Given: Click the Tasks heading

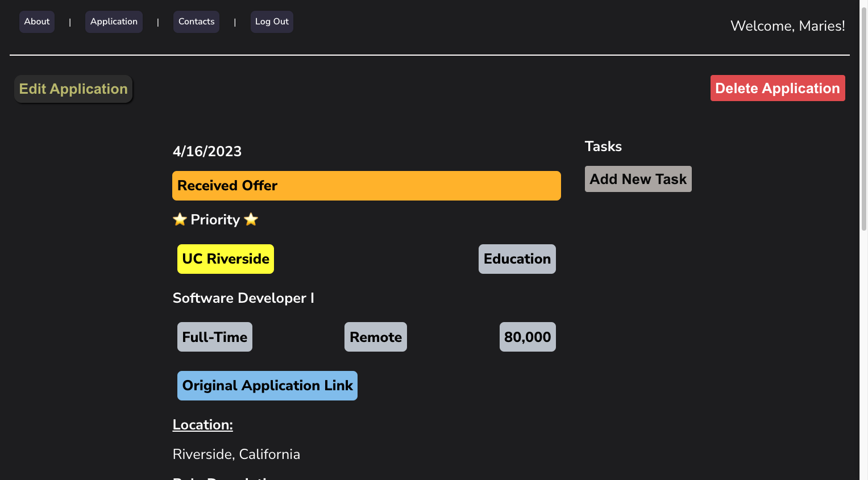Looking at the screenshot, I should [x=603, y=147].
